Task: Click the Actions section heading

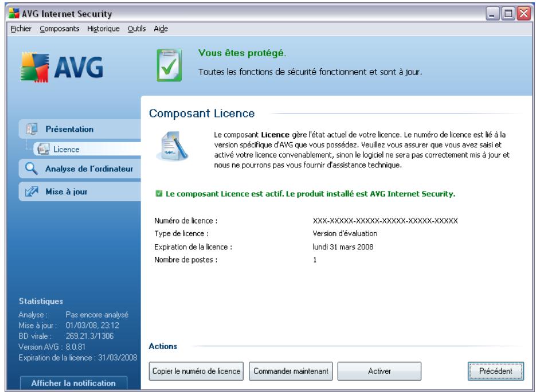Action: pyautogui.click(x=163, y=346)
